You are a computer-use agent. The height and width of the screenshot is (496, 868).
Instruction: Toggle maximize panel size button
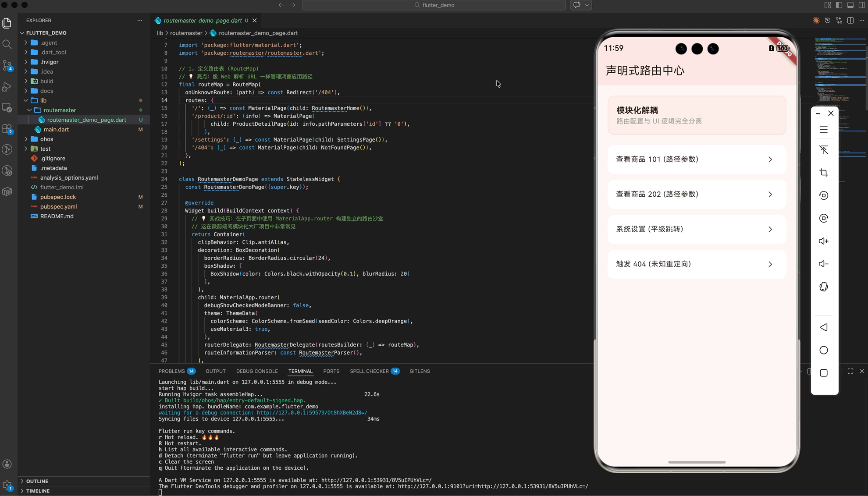[x=850, y=371]
